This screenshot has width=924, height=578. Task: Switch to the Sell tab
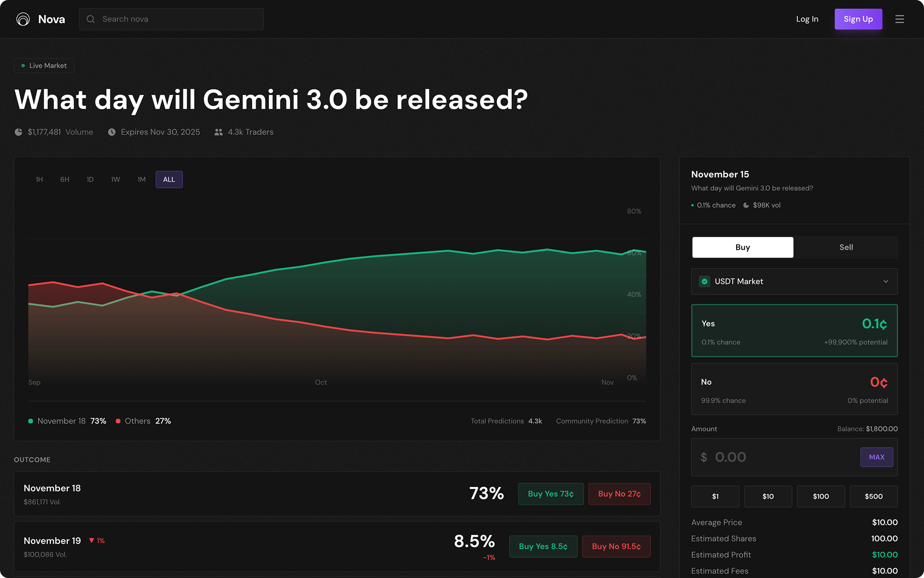coord(846,247)
